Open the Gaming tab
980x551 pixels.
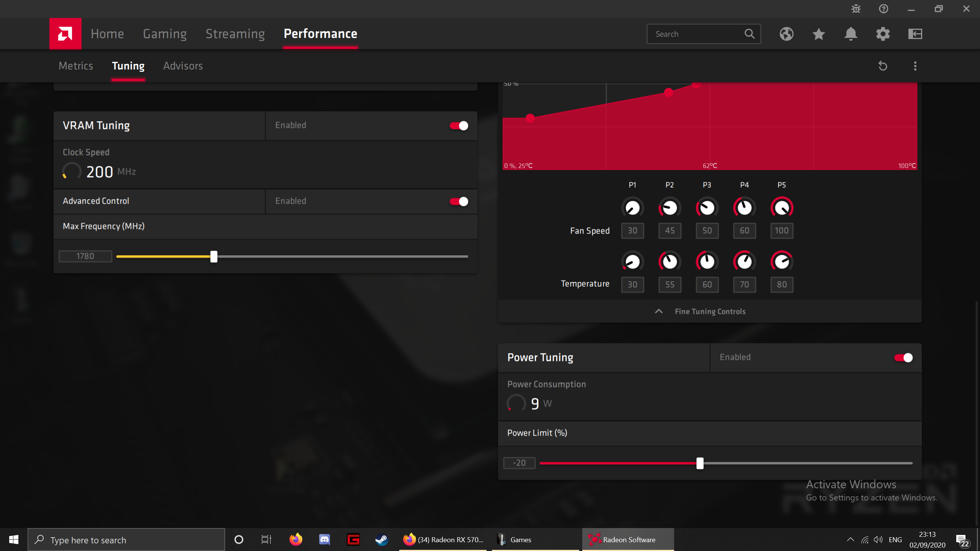pos(165,34)
